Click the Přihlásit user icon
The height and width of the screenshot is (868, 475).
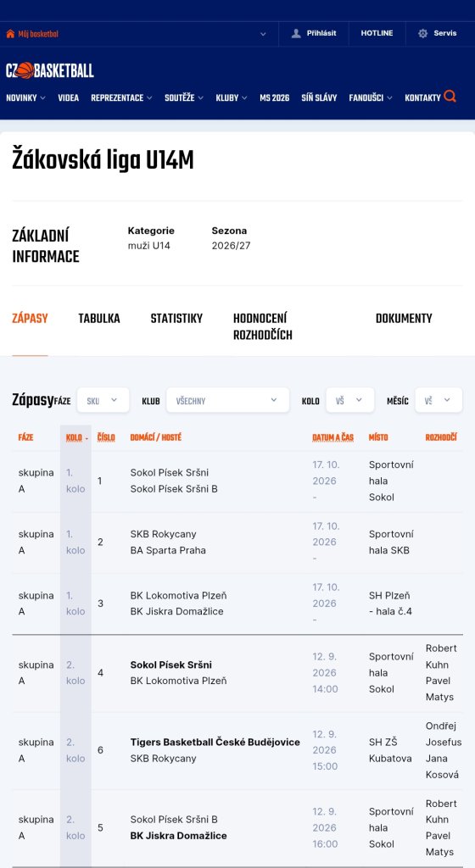[x=296, y=33]
